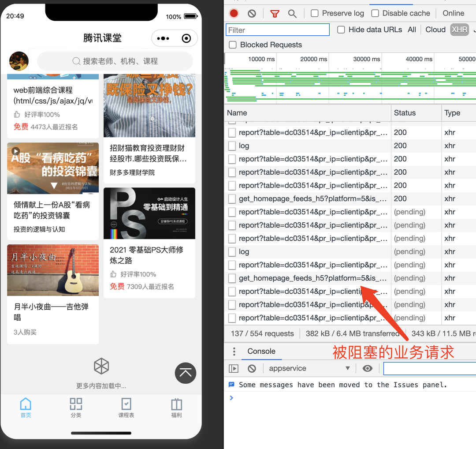
Task: Toggle the console sidebar panel icon
Action: [x=234, y=368]
